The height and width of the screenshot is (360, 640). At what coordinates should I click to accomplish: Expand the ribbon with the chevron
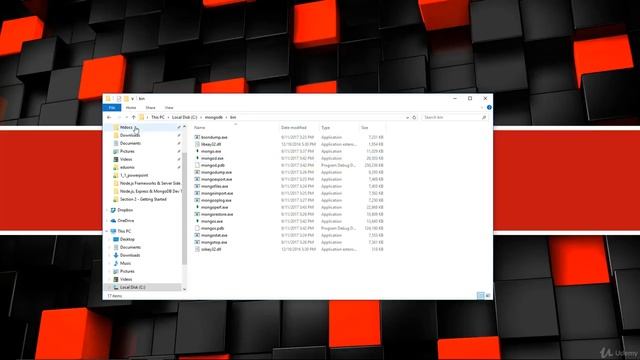coord(482,107)
